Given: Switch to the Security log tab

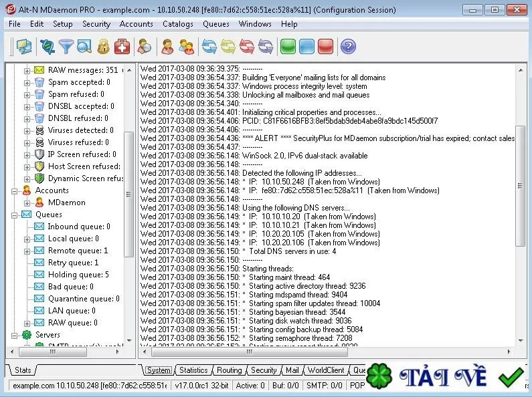Looking at the screenshot, I should pos(264,370).
